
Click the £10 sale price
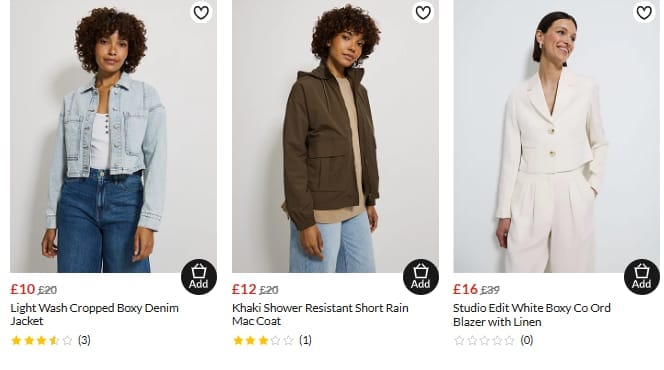click(22, 289)
